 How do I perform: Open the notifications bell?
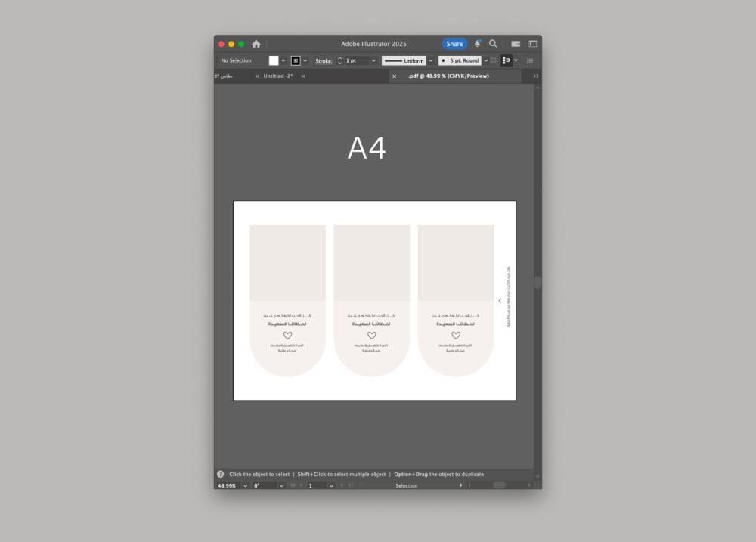pos(477,44)
